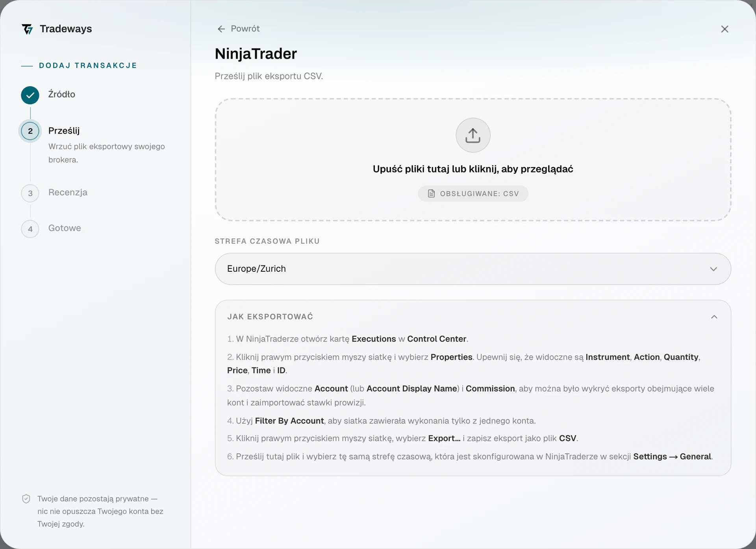This screenshot has width=756, height=549.
Task: Select the Recenzja step label
Action: [x=68, y=192]
